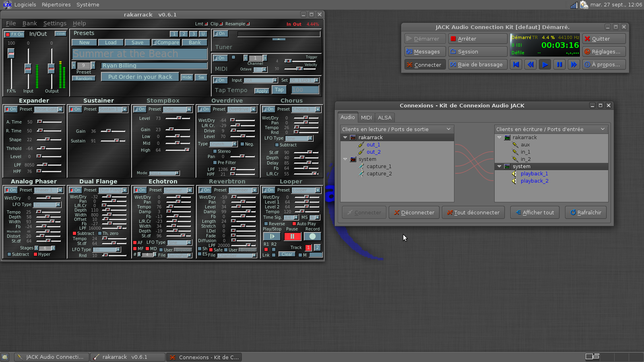The height and width of the screenshot is (362, 644).
Task: Click the JACK rewind transport icon
Action: click(530, 64)
